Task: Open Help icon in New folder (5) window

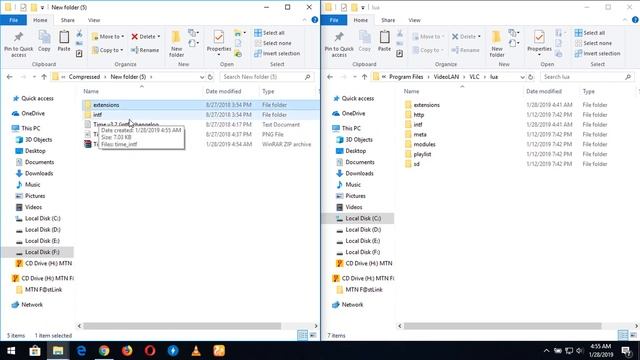Action: click(315, 20)
